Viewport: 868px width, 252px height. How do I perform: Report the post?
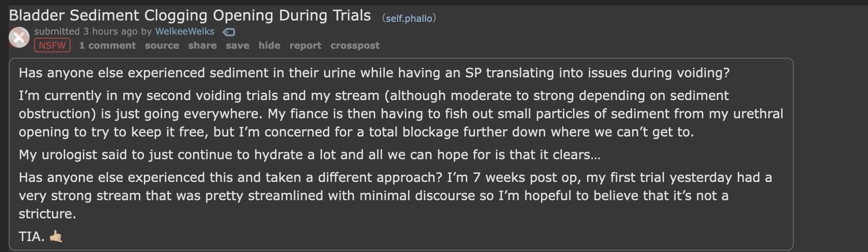pos(305,45)
